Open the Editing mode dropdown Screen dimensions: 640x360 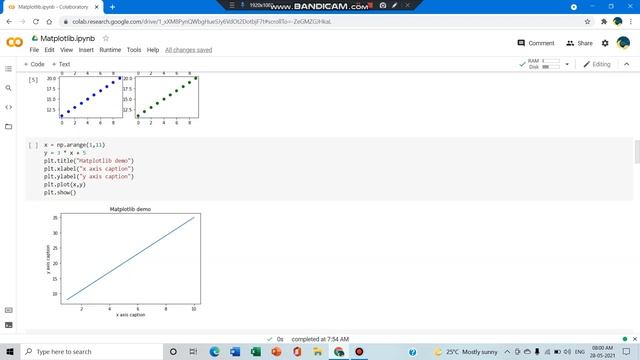[x=597, y=64]
